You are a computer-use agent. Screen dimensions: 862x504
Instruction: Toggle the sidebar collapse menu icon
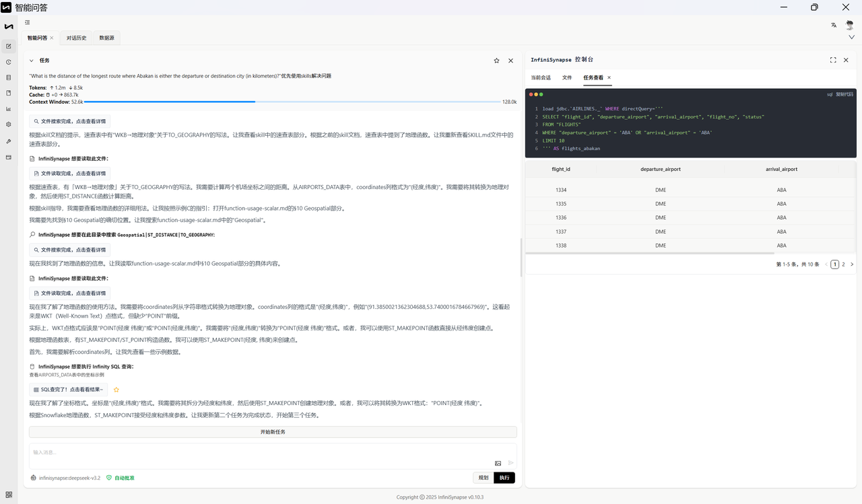pyautogui.click(x=28, y=22)
